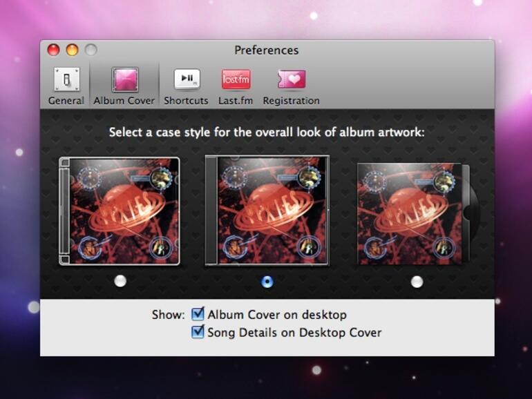The height and width of the screenshot is (399, 532).
Task: Select the pink Album Cover toolbar icon
Action: (x=125, y=79)
